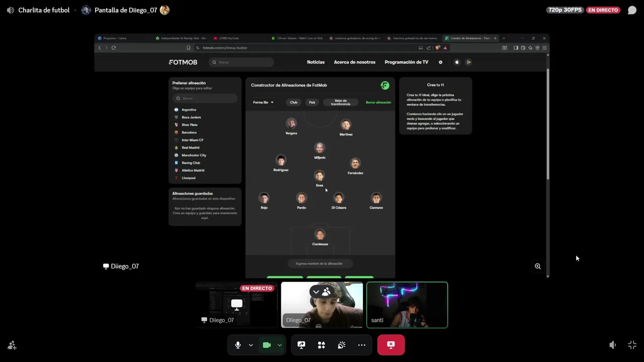Toggle the hide members chevron pill
Image resolution: width=644 pixels, height=362 pixels.
pyautogui.click(x=321, y=292)
